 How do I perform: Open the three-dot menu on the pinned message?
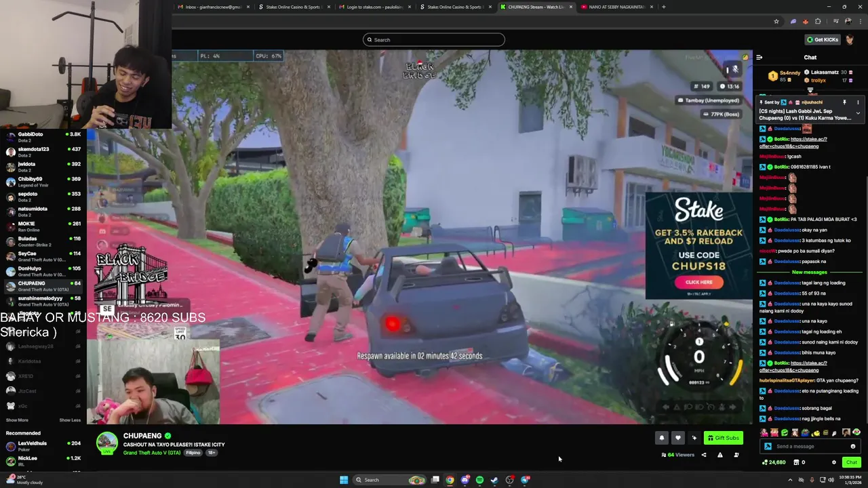tap(858, 102)
